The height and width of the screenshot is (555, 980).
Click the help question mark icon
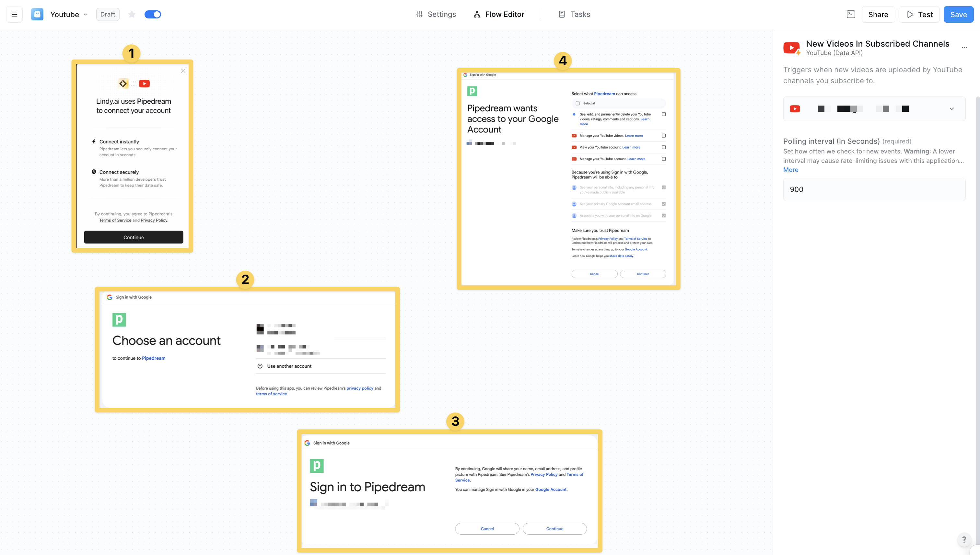(964, 539)
